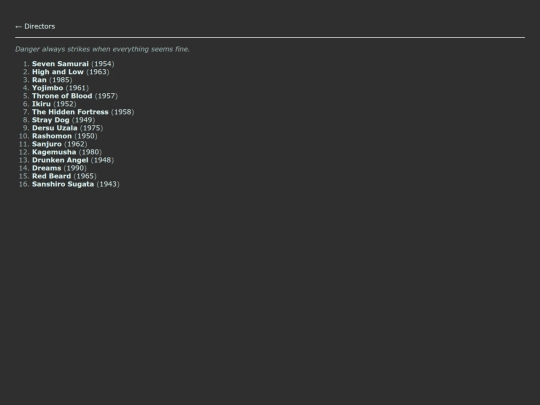Click Yojimbo in the list

[48, 88]
